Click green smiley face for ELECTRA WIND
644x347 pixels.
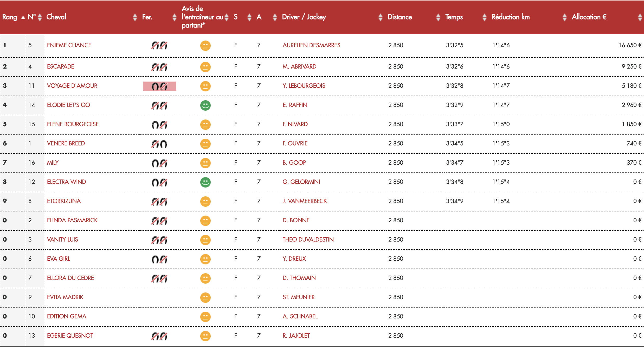coord(205,182)
